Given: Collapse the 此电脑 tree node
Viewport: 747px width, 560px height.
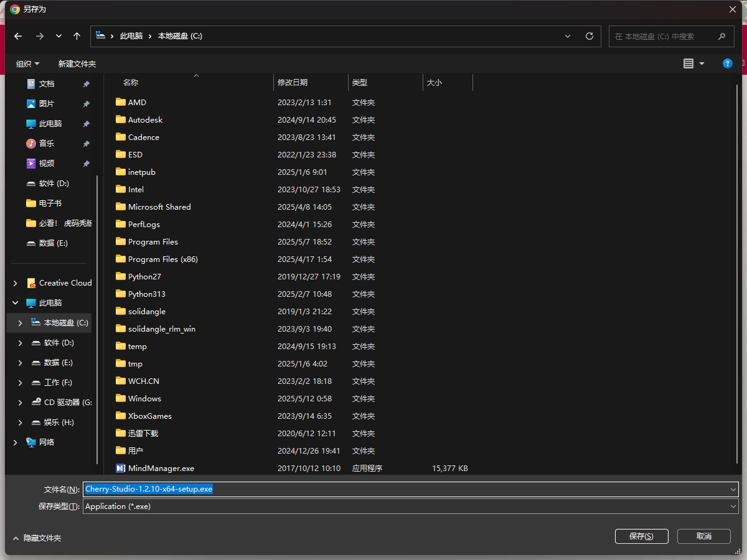Looking at the screenshot, I should pyautogui.click(x=16, y=303).
